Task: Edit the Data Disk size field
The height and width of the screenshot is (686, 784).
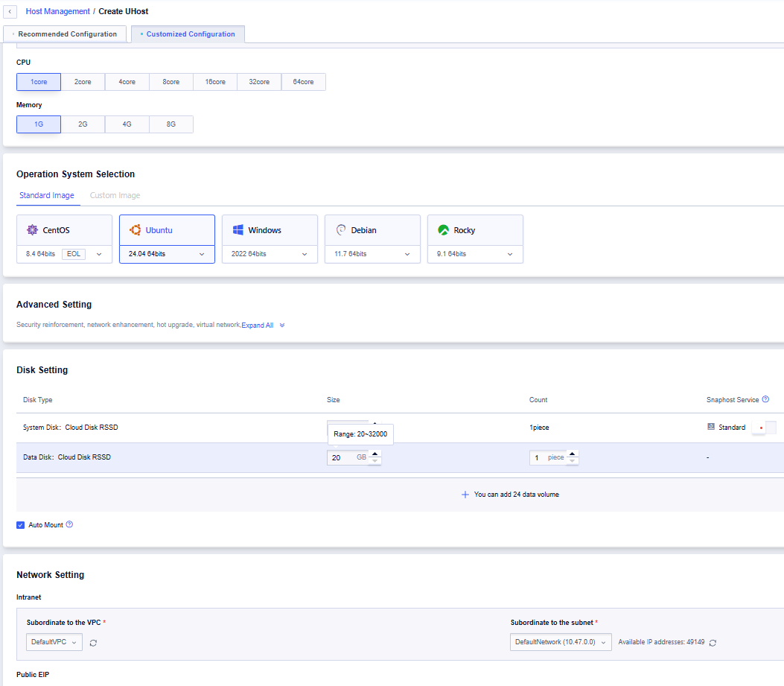Action: [x=348, y=458]
